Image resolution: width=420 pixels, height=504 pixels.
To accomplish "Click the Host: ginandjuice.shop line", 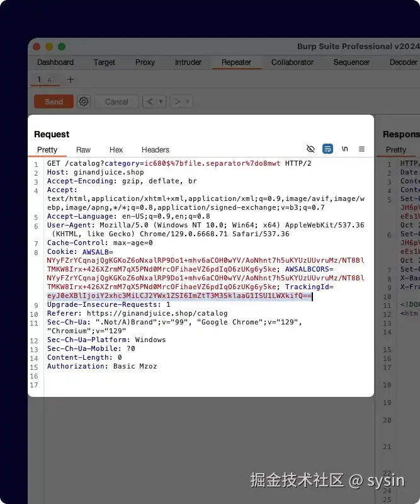I will click(96, 172).
